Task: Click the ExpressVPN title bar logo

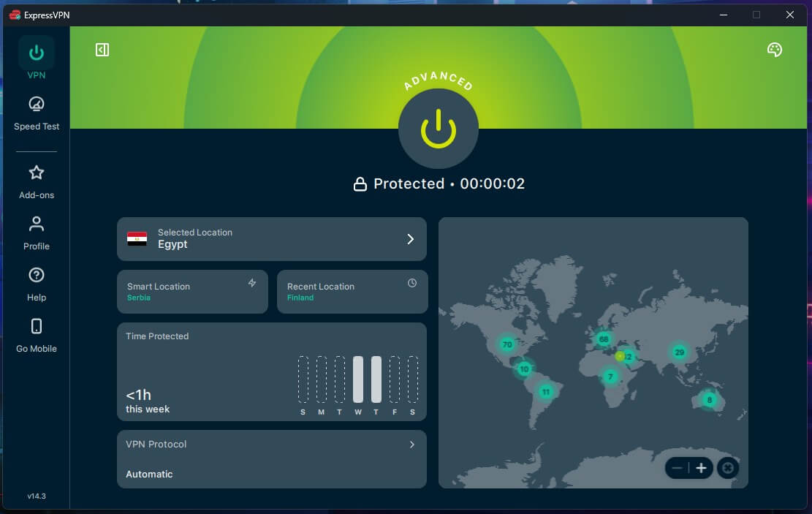Action: (x=15, y=15)
